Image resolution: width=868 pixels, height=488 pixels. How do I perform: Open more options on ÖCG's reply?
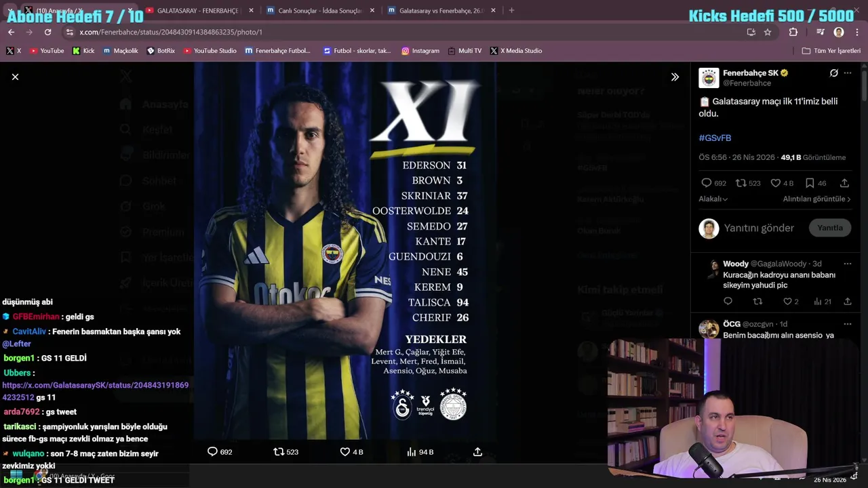pyautogui.click(x=848, y=324)
